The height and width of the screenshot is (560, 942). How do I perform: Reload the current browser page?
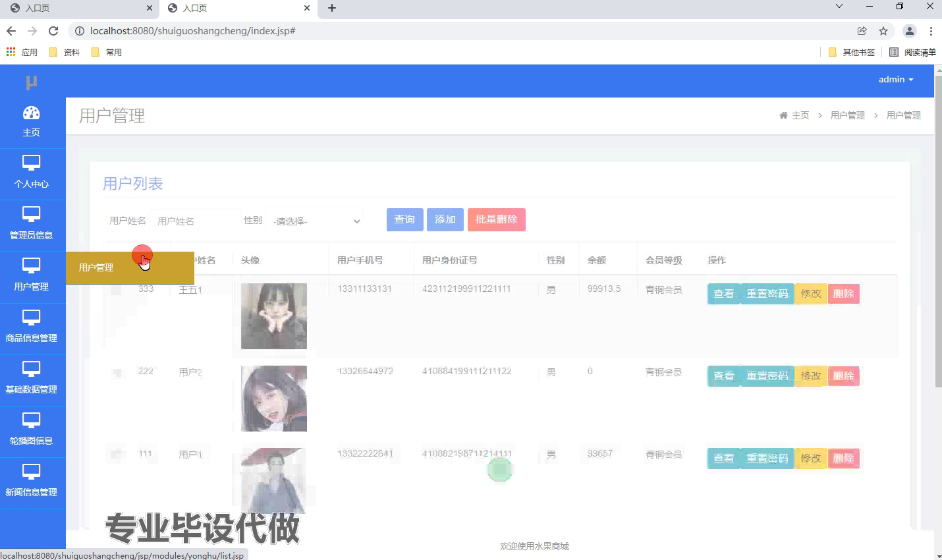click(x=53, y=31)
